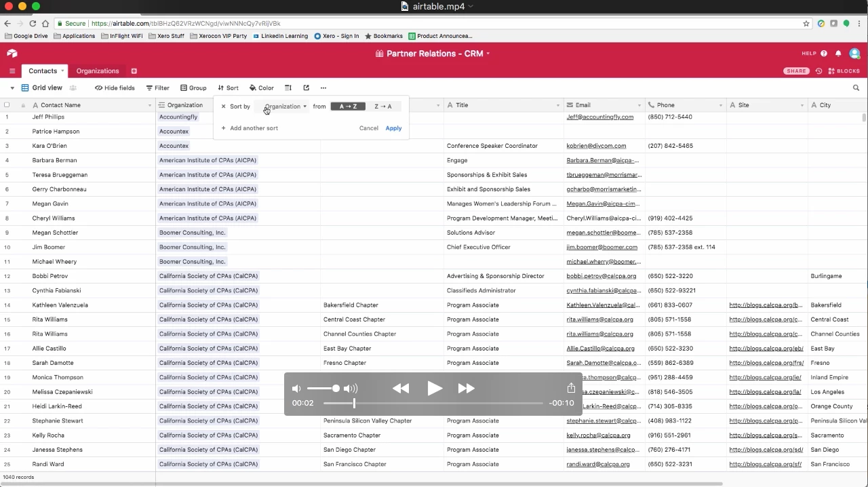The height and width of the screenshot is (487, 868).
Task: Select the Boomer Consulting, Inc. cell for Jim Boomer
Action: point(238,247)
